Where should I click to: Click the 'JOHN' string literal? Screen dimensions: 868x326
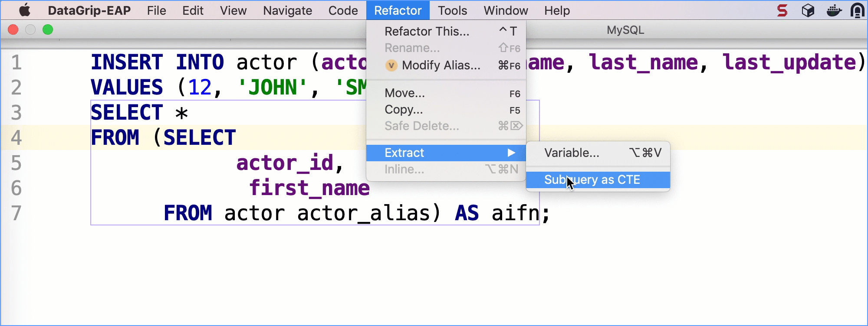tap(273, 88)
